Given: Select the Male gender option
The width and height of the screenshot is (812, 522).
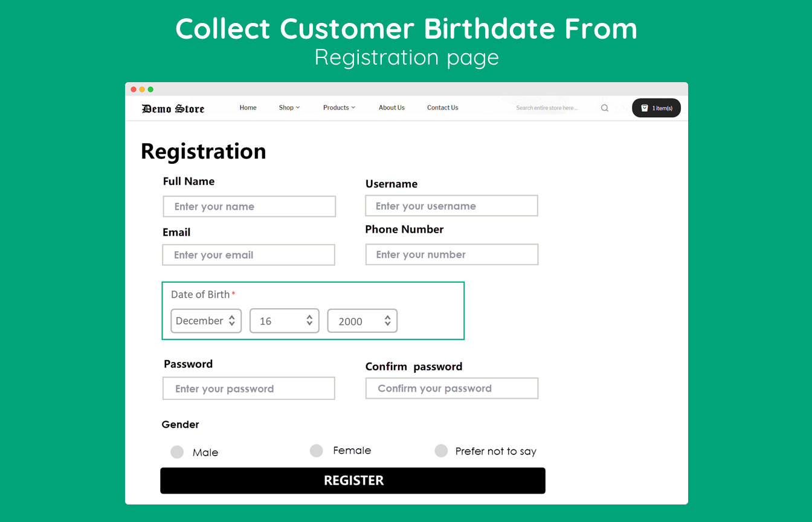Looking at the screenshot, I should tap(177, 452).
